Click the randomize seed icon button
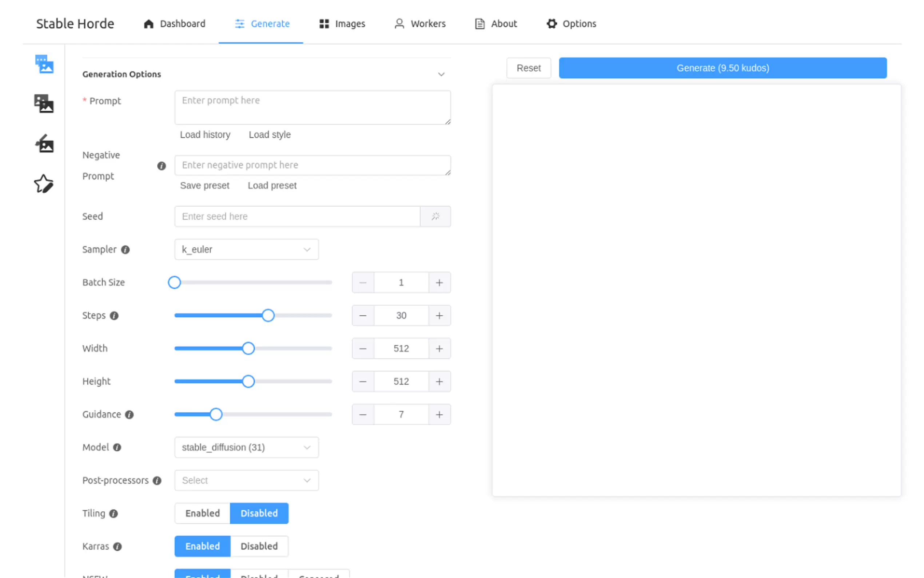Viewport: 924px width, 578px height. click(x=435, y=216)
